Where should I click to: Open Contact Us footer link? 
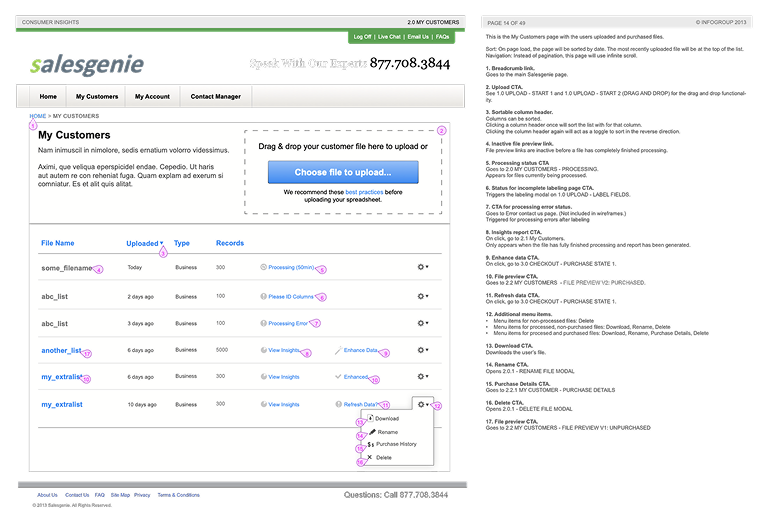pos(77,495)
